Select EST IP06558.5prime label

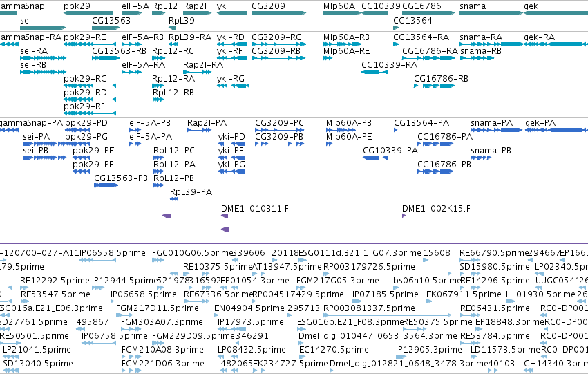[x=113, y=253]
